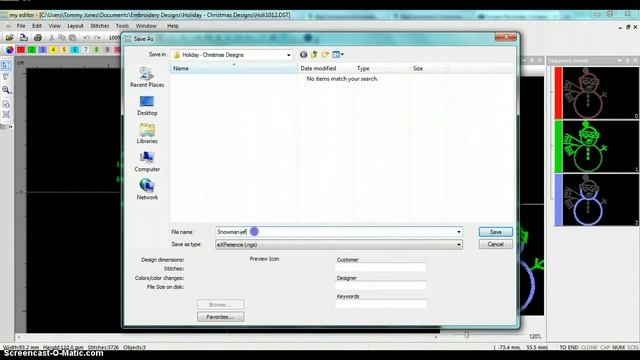Screen dimensions: 640x360
Task: Select yellow thread color 4 swatch
Action: coord(53,50)
